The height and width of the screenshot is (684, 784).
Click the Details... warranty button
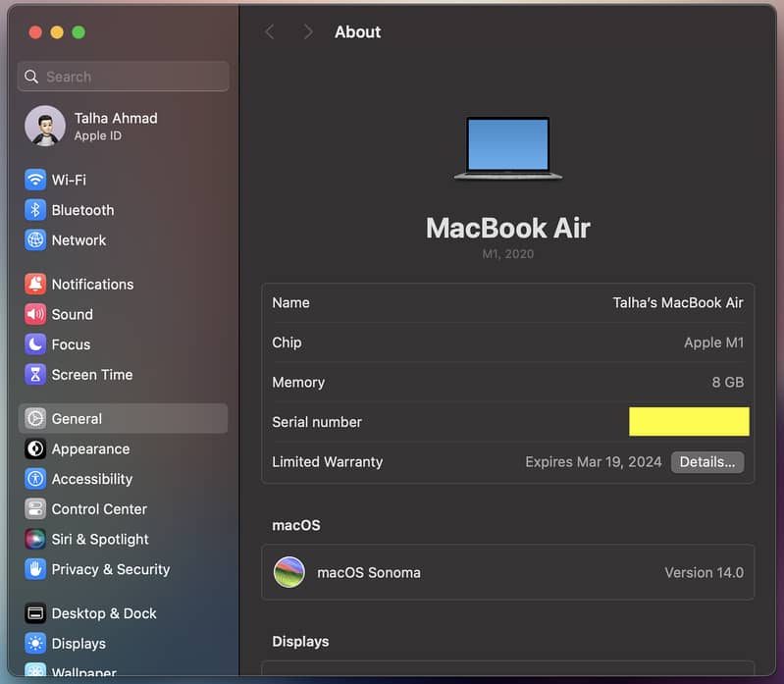[706, 462]
